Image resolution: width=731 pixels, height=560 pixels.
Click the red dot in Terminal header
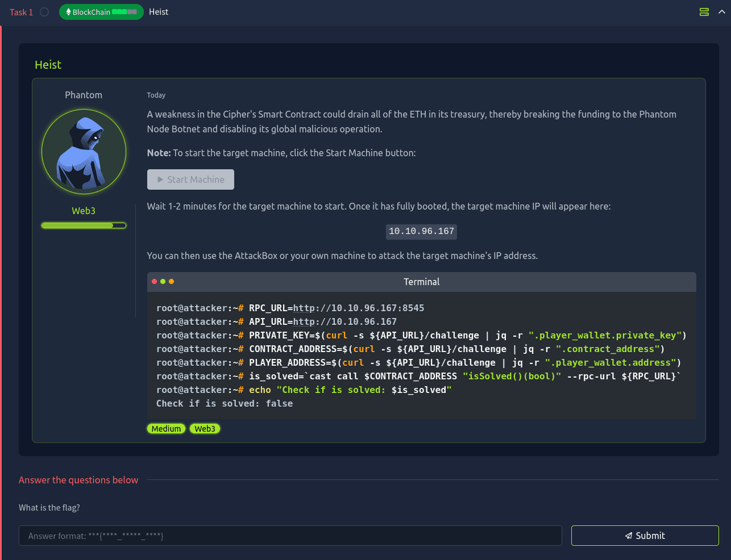[x=154, y=282]
